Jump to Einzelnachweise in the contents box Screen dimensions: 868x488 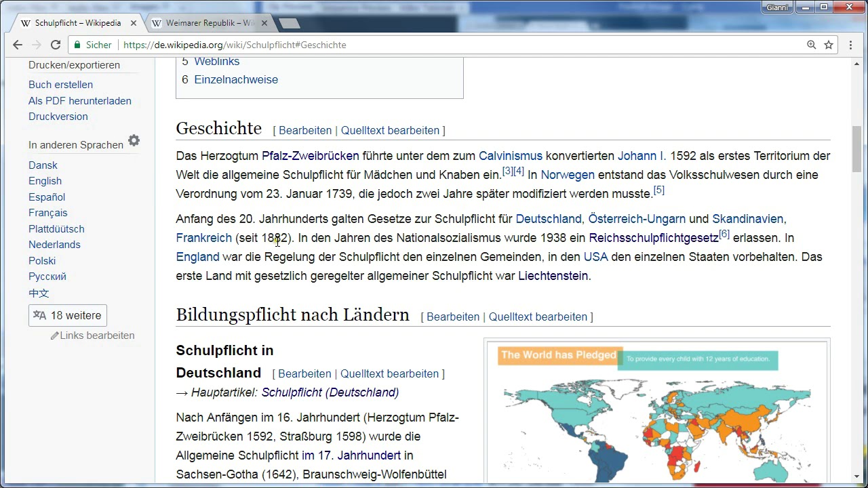click(236, 79)
